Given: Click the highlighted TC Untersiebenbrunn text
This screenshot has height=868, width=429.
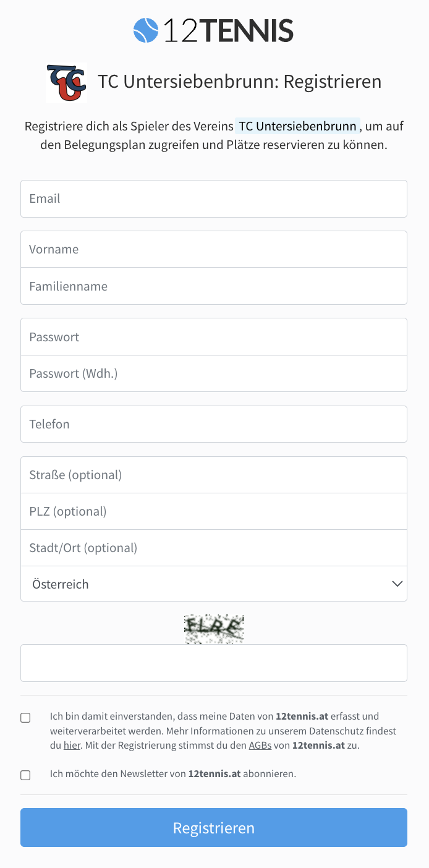Looking at the screenshot, I should [x=297, y=126].
